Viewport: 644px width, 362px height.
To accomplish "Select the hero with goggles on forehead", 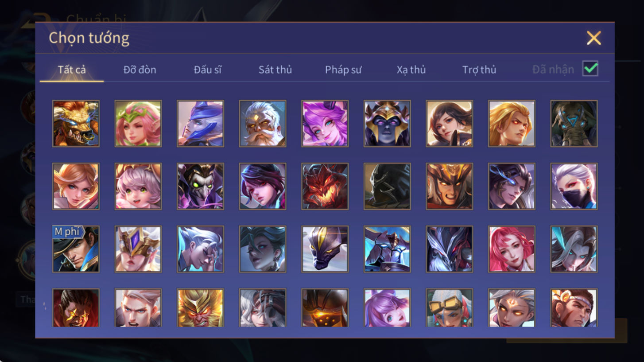I will pos(450,308).
